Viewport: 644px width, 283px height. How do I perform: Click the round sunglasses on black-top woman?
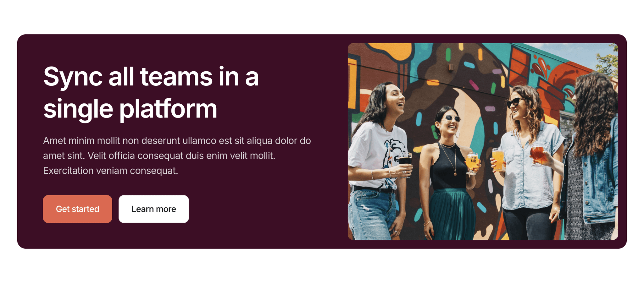[452, 118]
